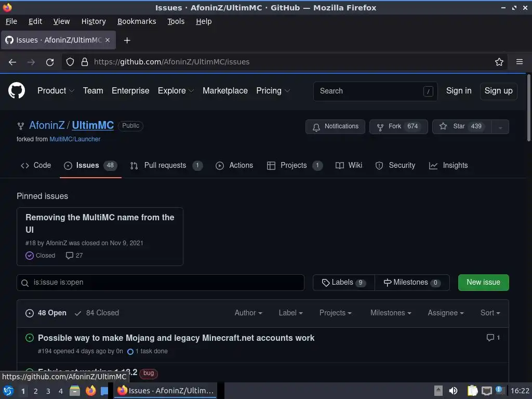532x399 pixels.
Task: Bookmark this page with the star icon
Action: pyautogui.click(x=499, y=62)
